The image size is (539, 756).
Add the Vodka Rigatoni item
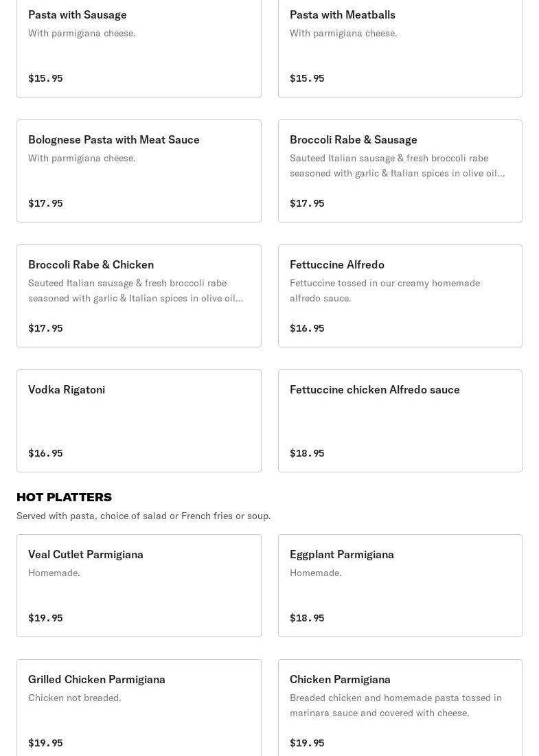point(67,389)
